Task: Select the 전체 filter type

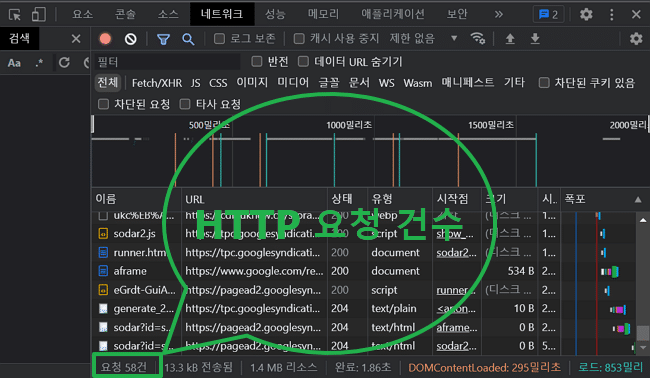Action: pos(108,82)
